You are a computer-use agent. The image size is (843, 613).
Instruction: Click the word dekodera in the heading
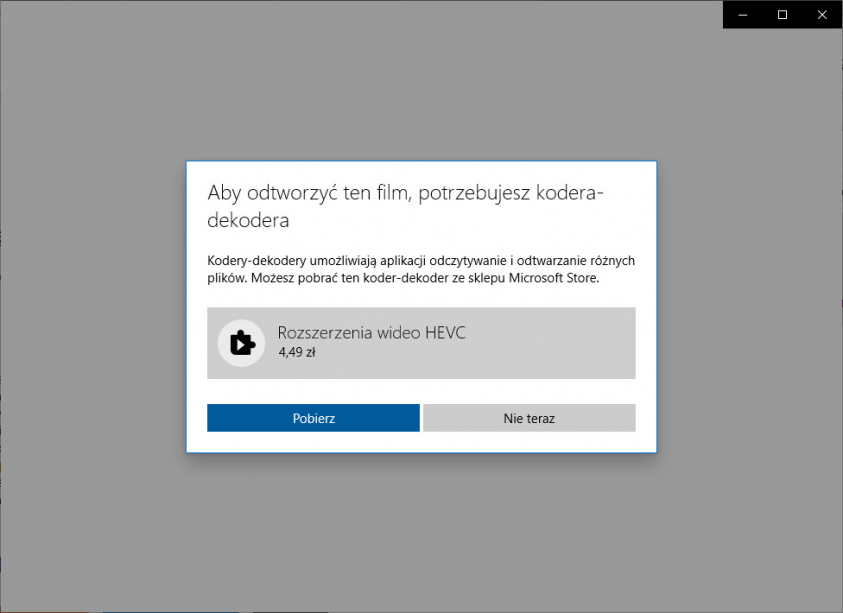pyautogui.click(x=248, y=220)
